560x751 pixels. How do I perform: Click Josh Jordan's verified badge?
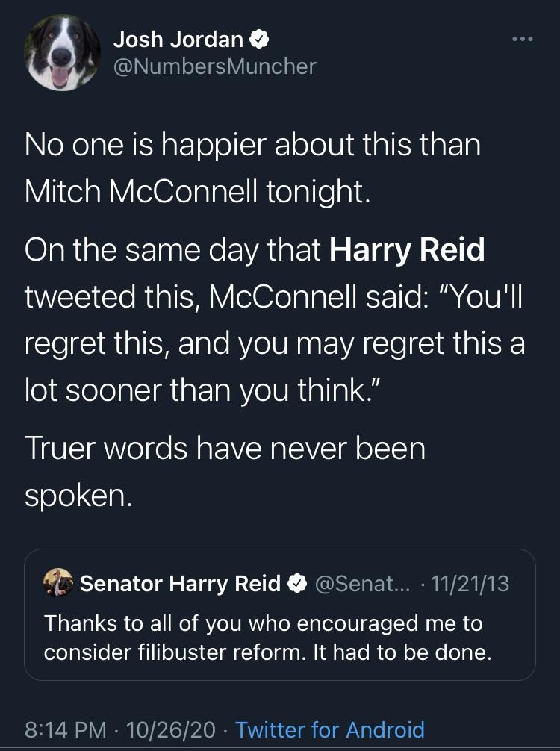point(259,40)
